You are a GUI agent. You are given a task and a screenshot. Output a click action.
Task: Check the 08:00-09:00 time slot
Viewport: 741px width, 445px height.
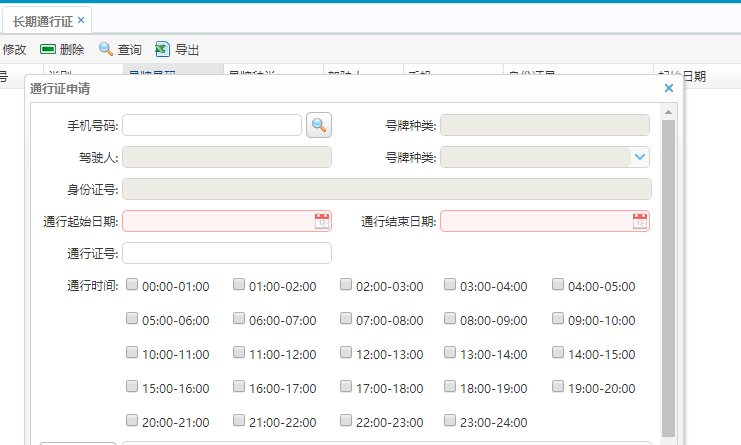450,318
